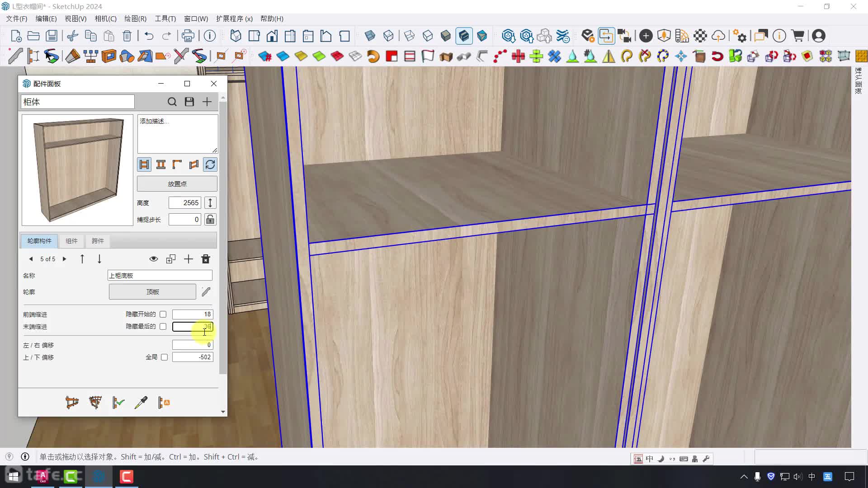Screen dimensions: 868x488
Task: Pick the eyedropper tool at panel bottom
Action: 141,403
